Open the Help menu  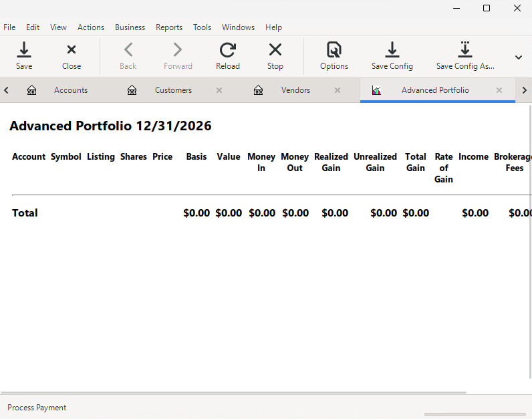point(273,27)
